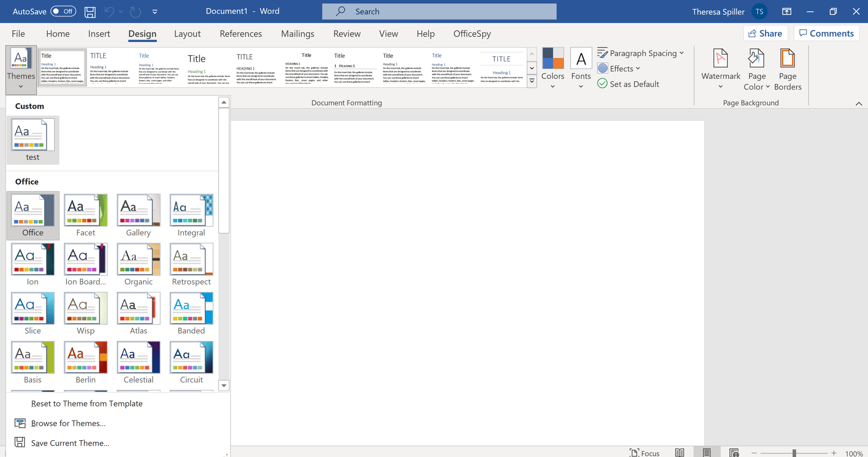Open the Effects dropdown
Screen dimensions: 868x457
pos(619,69)
